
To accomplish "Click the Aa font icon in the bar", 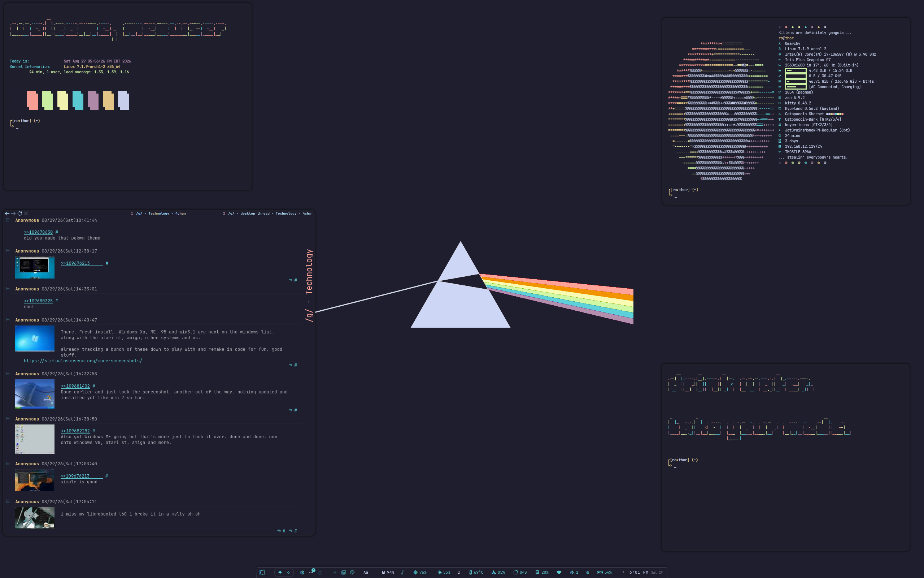I will tap(366, 572).
